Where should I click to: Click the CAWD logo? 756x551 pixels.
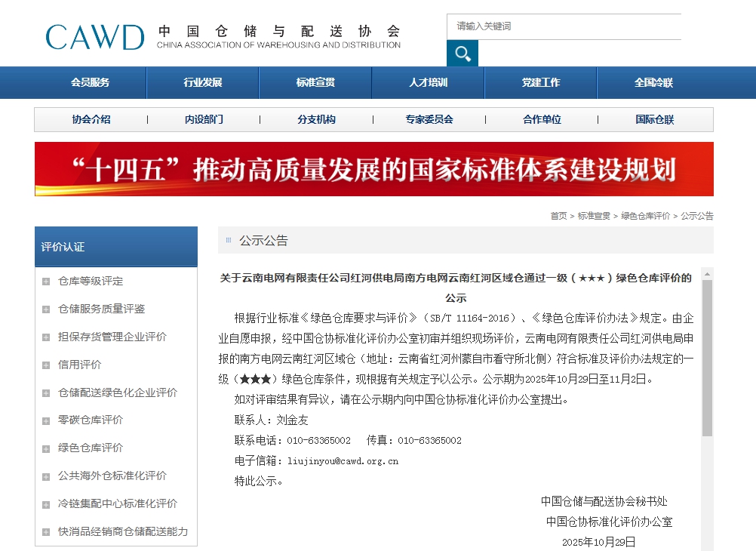(x=94, y=35)
